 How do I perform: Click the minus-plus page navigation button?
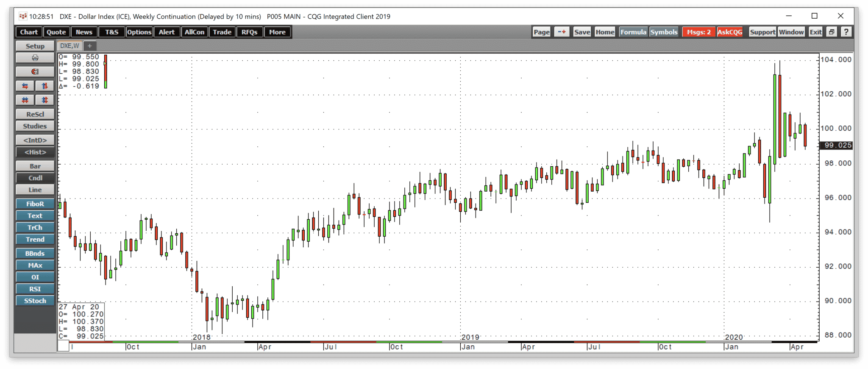(562, 32)
